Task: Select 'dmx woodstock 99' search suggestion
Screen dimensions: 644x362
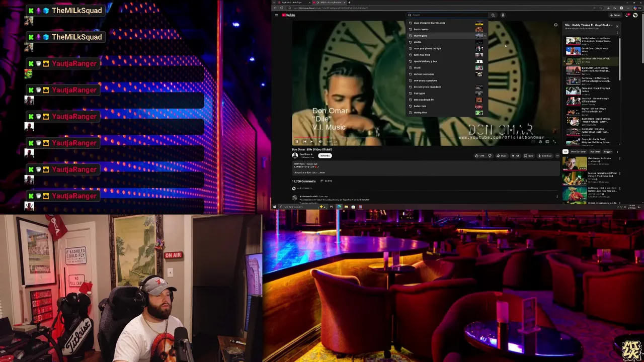Action: point(446,100)
